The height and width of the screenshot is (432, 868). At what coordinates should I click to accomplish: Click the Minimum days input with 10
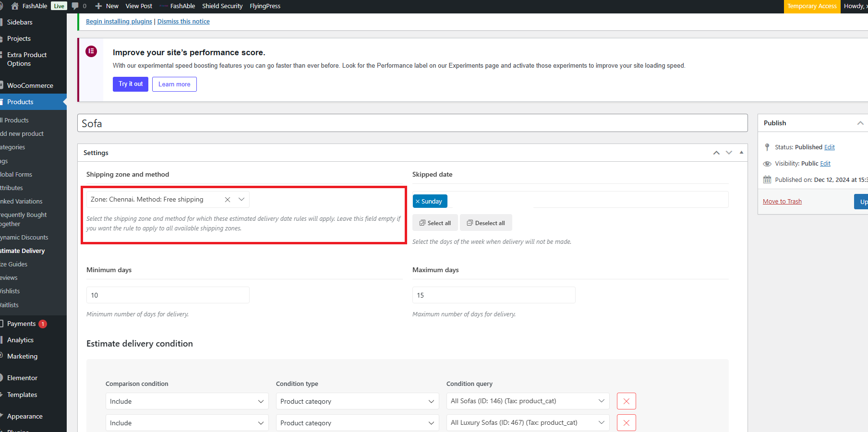(x=168, y=295)
